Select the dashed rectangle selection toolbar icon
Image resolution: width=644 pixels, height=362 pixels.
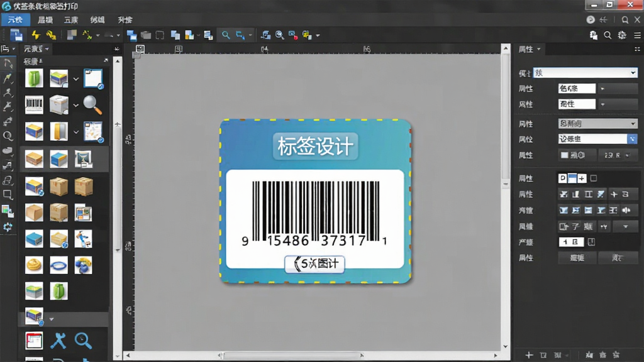(x=160, y=35)
